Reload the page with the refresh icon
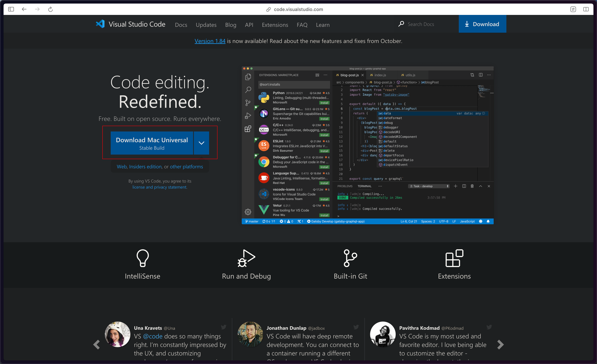 coord(50,9)
